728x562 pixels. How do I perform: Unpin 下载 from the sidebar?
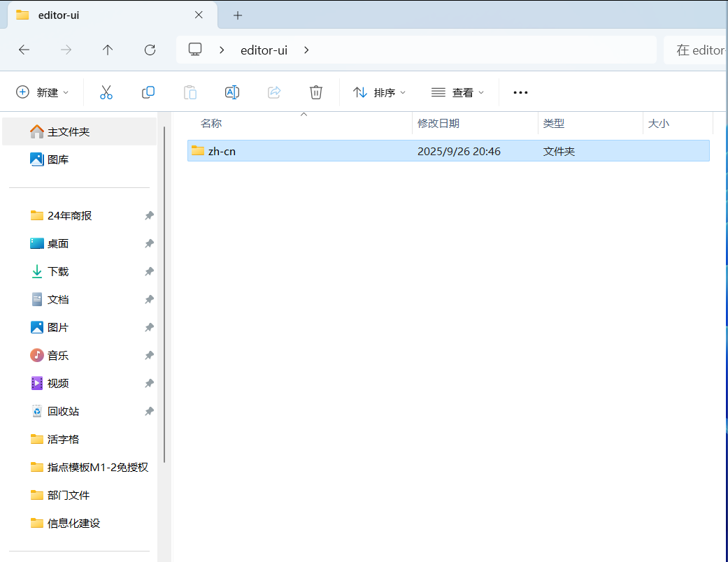pyautogui.click(x=148, y=271)
